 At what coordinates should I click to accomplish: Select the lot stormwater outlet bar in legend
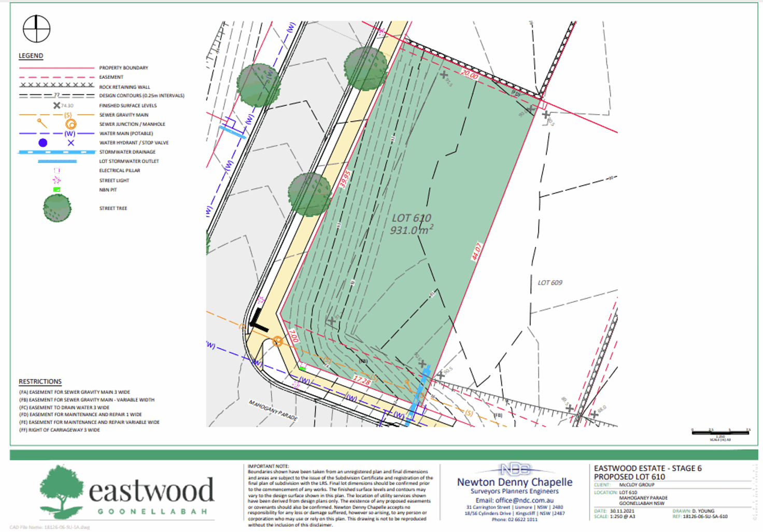pyautogui.click(x=57, y=161)
